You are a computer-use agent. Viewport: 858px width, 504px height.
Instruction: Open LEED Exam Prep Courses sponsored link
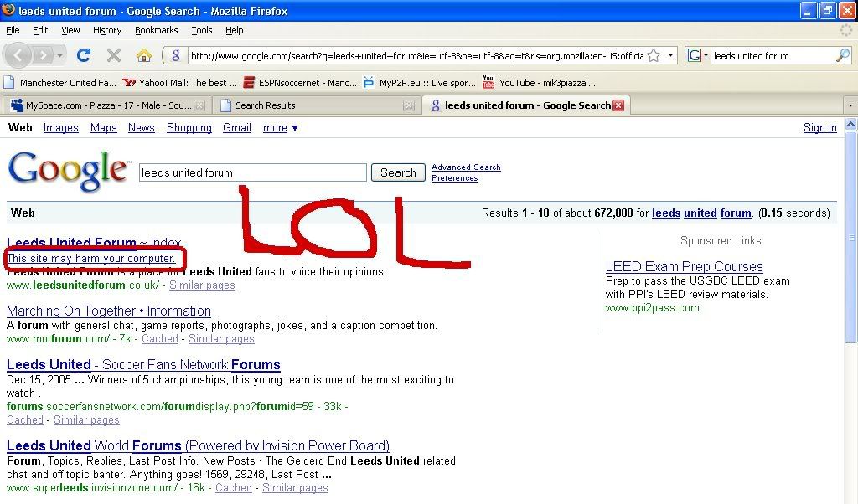684,266
